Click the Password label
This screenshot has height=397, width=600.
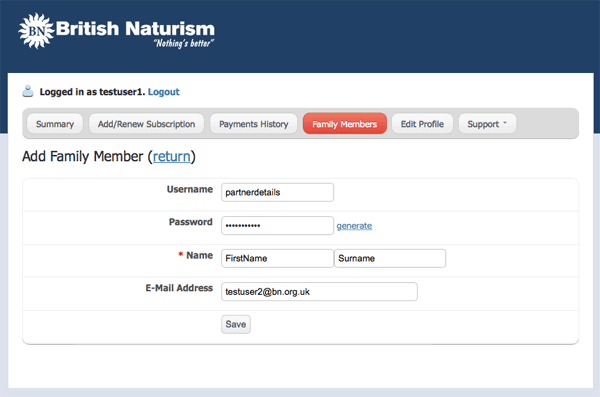click(191, 222)
